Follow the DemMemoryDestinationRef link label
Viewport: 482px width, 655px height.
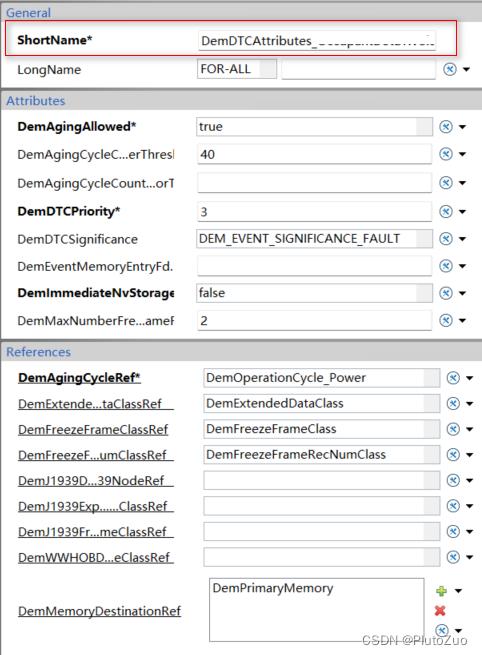pyautogui.click(x=99, y=611)
